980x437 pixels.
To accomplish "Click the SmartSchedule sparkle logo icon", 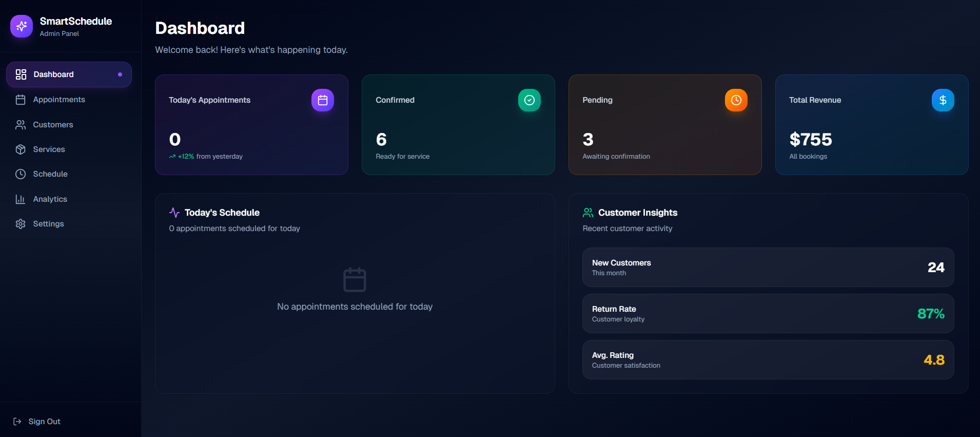I will click(22, 26).
